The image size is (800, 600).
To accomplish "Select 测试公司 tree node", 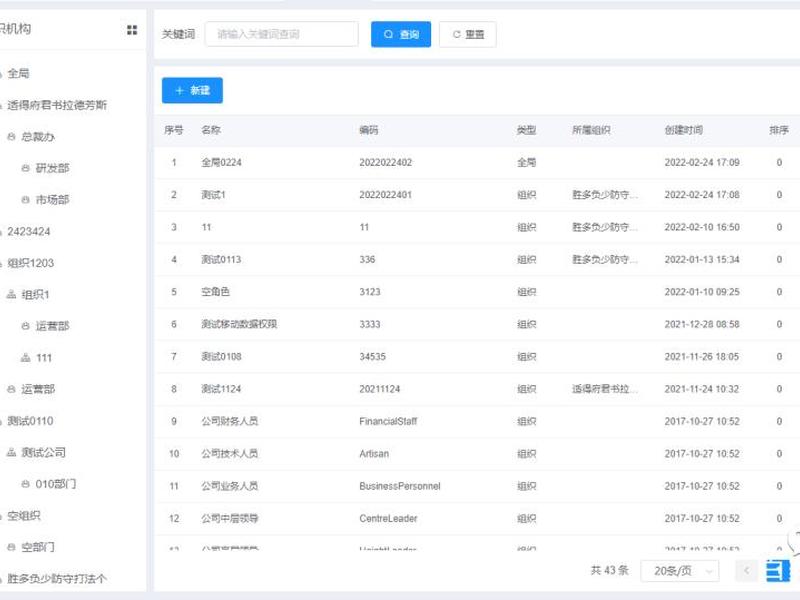I will click(43, 452).
